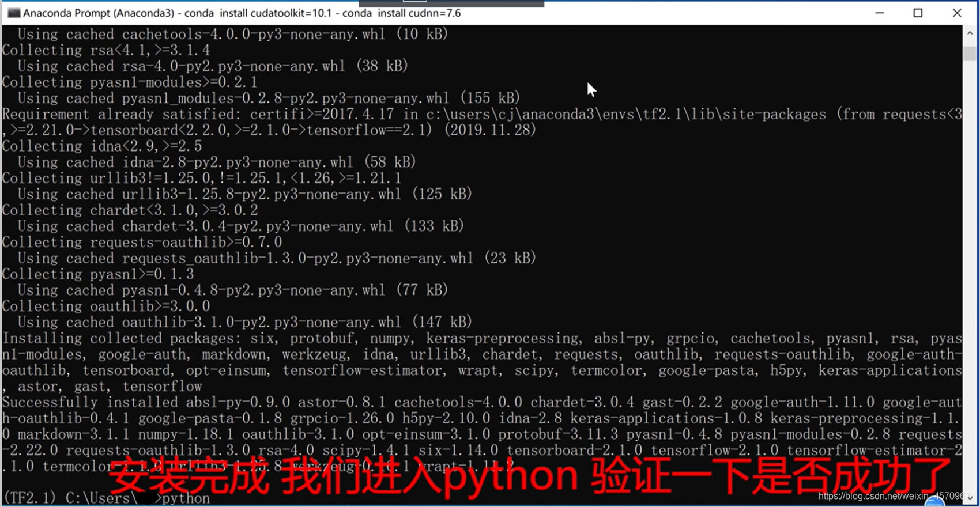Click 'Using cached cachetools-4.0.0' line
The width and height of the screenshot is (980, 507).
[x=233, y=34]
